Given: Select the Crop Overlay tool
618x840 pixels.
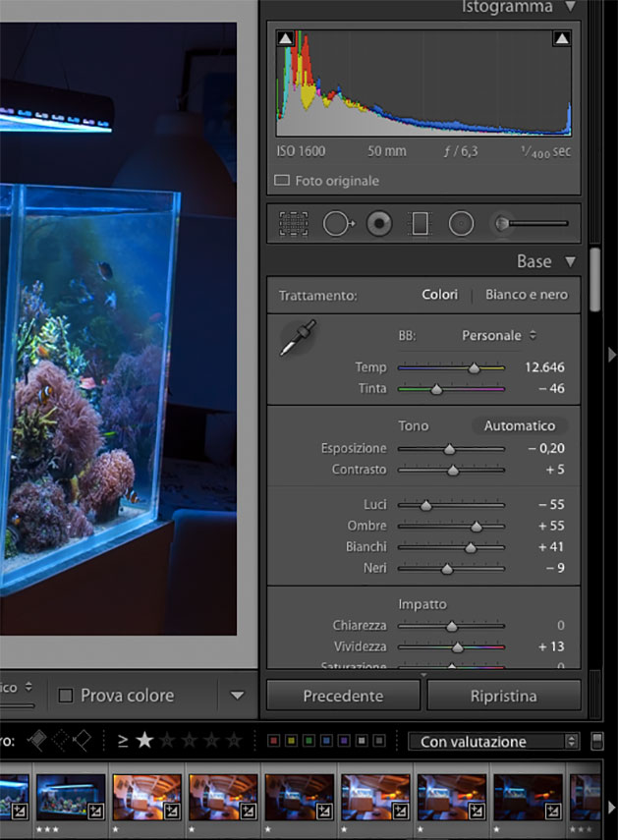Looking at the screenshot, I should (x=294, y=223).
